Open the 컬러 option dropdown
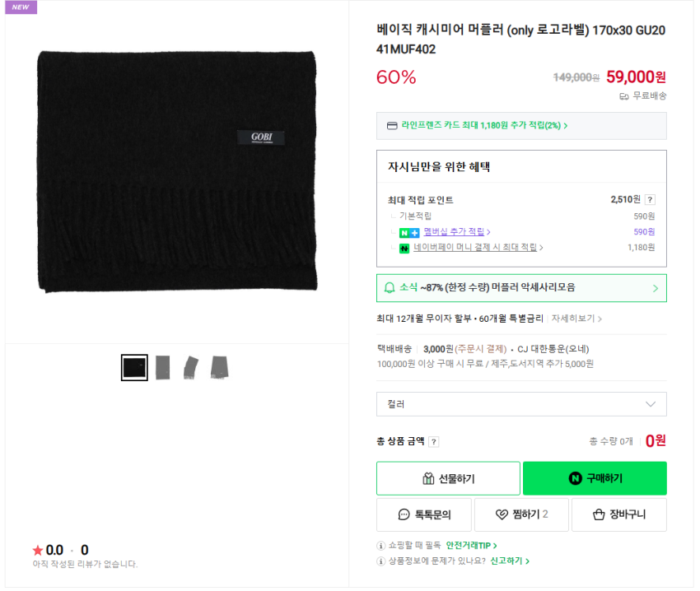The width and height of the screenshot is (700, 591). coord(521,404)
